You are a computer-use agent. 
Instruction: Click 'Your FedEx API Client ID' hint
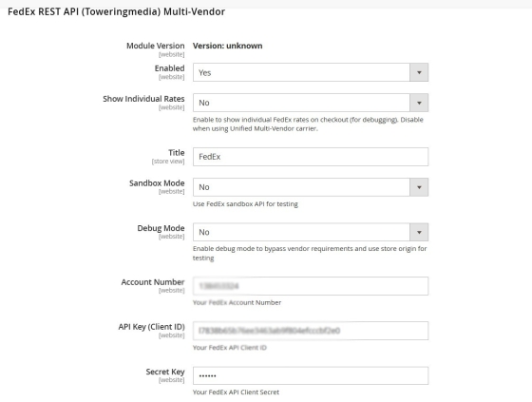(x=229, y=348)
